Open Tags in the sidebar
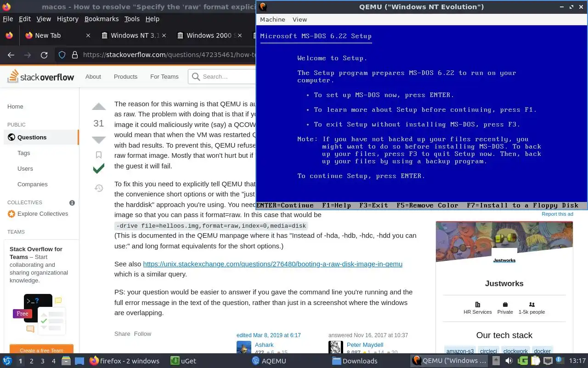Image resolution: width=588 pixels, height=368 pixels. click(24, 153)
